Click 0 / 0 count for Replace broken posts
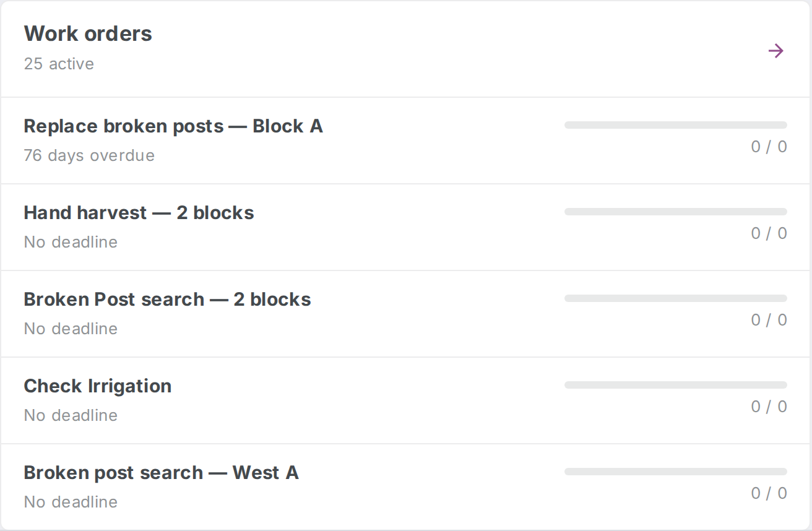 (x=769, y=147)
